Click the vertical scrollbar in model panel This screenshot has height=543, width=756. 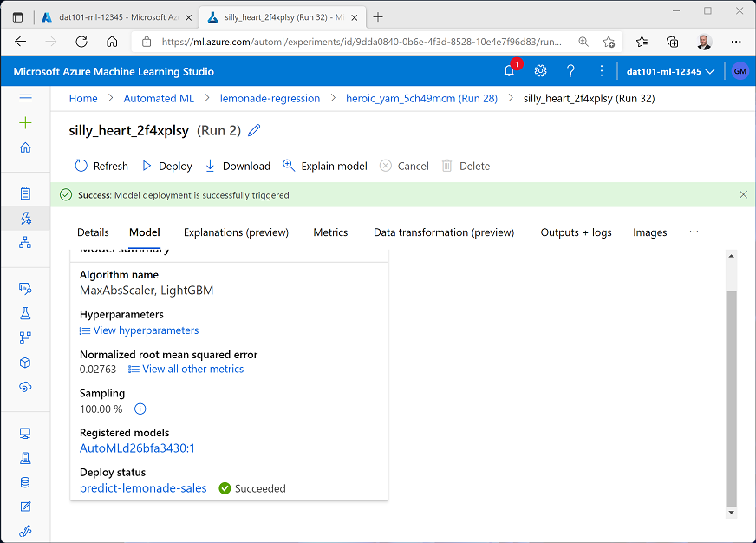pyautogui.click(x=731, y=399)
